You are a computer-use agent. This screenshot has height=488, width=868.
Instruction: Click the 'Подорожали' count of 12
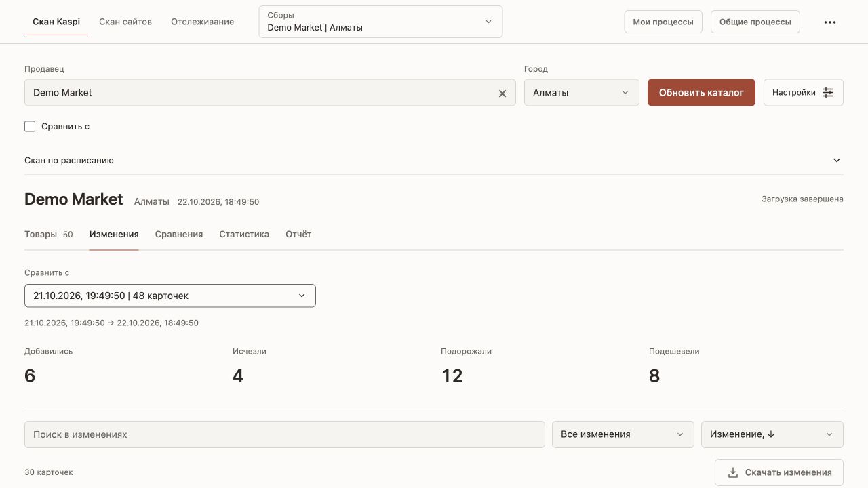[452, 376]
